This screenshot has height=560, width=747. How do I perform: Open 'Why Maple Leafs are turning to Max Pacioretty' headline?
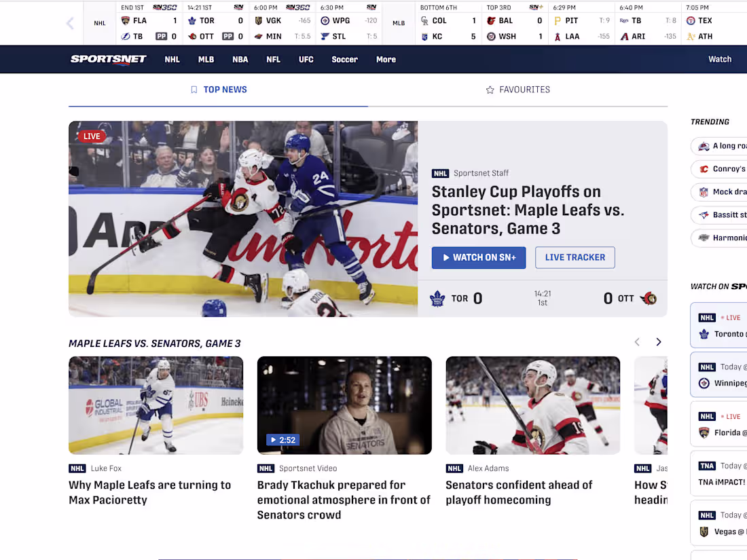(149, 492)
